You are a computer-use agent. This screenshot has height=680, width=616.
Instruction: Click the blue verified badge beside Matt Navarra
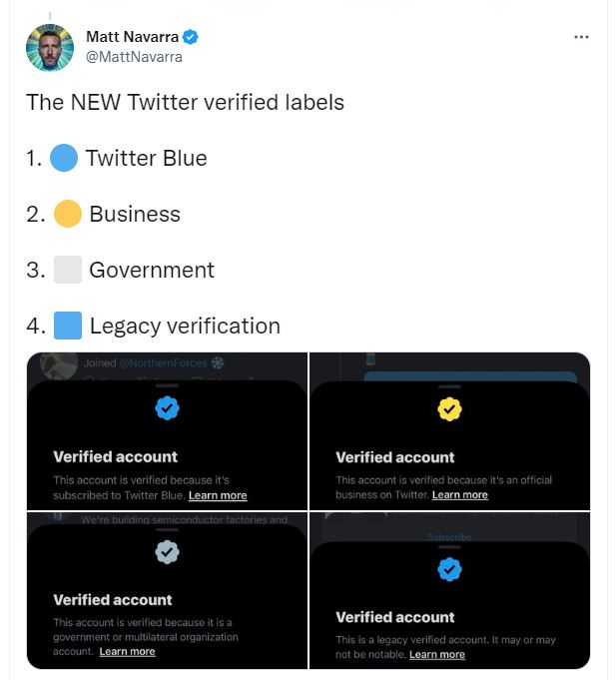[x=190, y=38]
